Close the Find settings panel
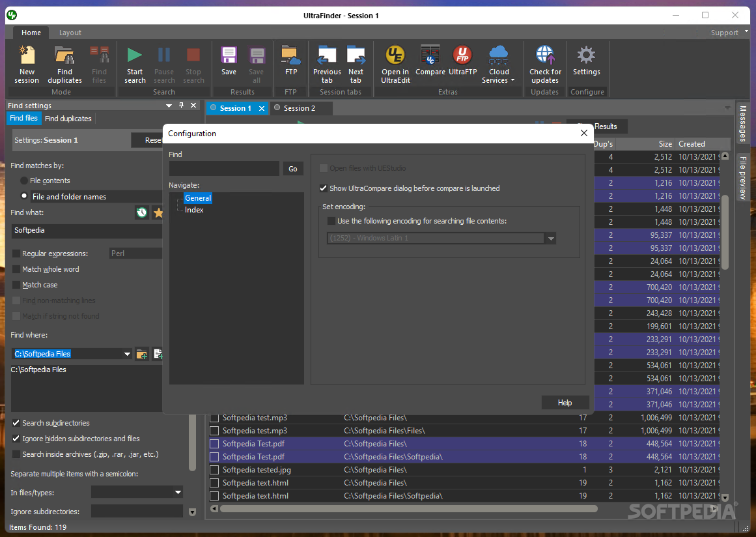The image size is (756, 537). tap(193, 105)
